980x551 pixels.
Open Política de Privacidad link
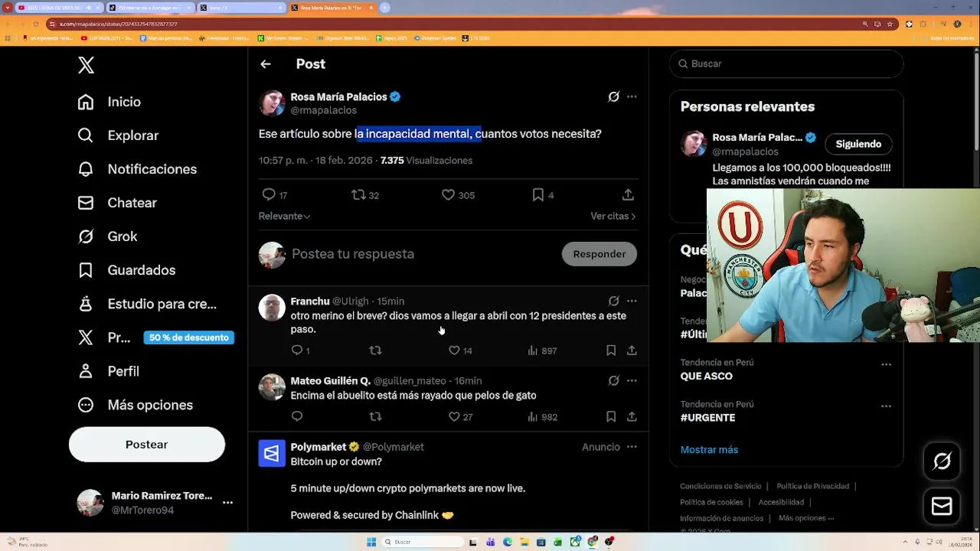815,487
